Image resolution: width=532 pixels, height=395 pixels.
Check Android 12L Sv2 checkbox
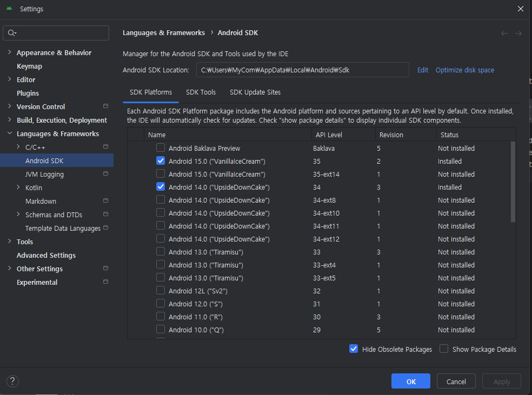click(161, 291)
